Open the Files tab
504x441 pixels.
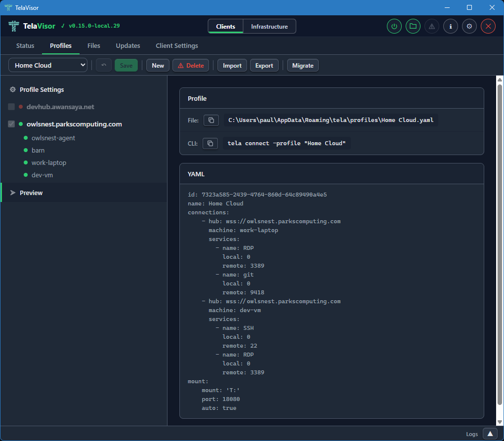pos(93,45)
